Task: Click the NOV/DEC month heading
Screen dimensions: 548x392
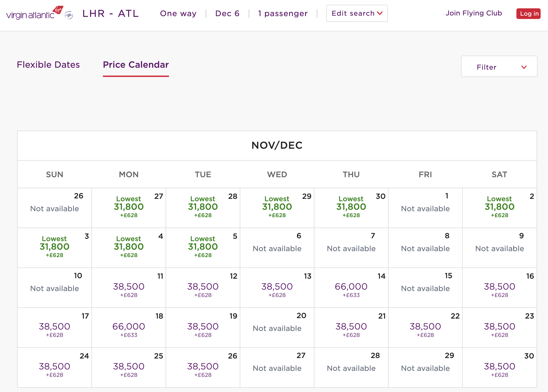Action: [277, 145]
